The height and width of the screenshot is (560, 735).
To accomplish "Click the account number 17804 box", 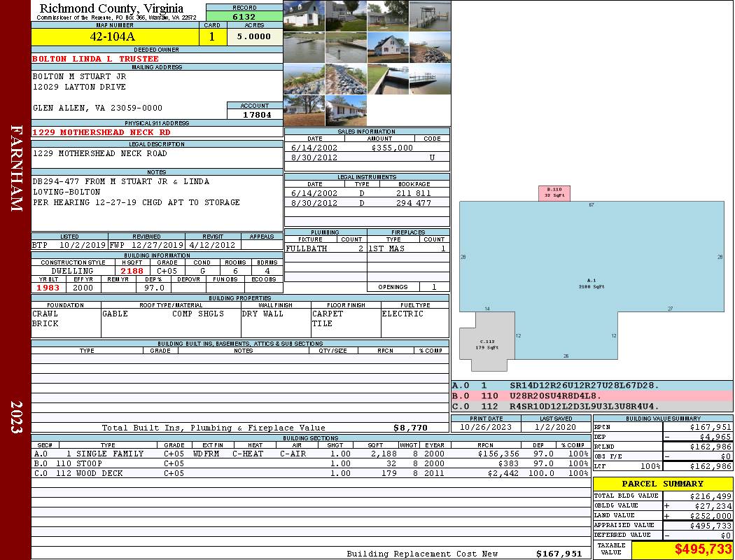I will [255, 114].
